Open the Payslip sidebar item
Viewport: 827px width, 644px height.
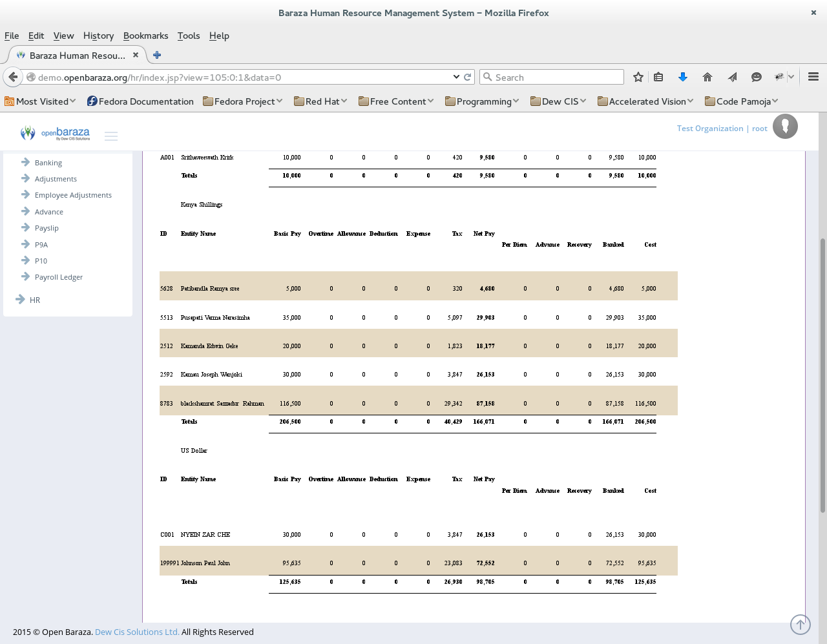pyautogui.click(x=47, y=228)
